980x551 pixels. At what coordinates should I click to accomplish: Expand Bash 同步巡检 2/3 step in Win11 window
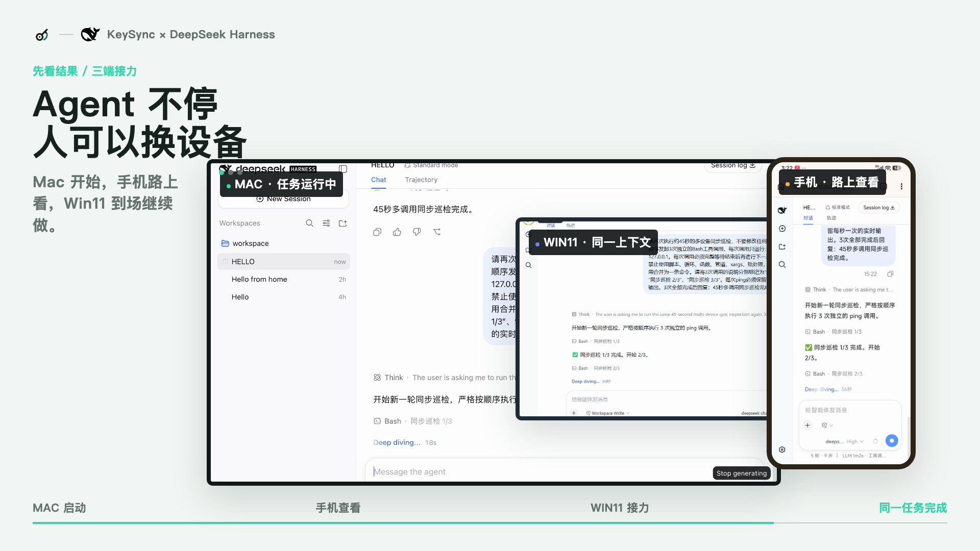(x=596, y=368)
